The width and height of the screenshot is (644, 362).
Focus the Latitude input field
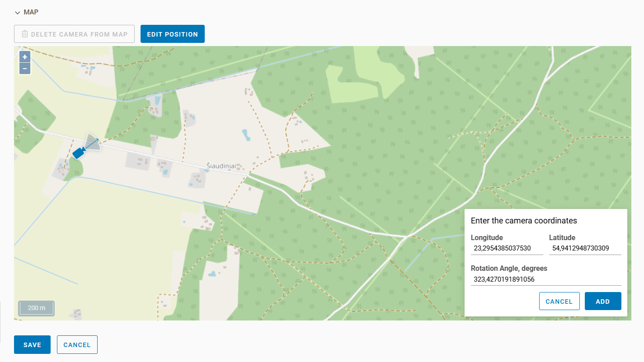(585, 248)
